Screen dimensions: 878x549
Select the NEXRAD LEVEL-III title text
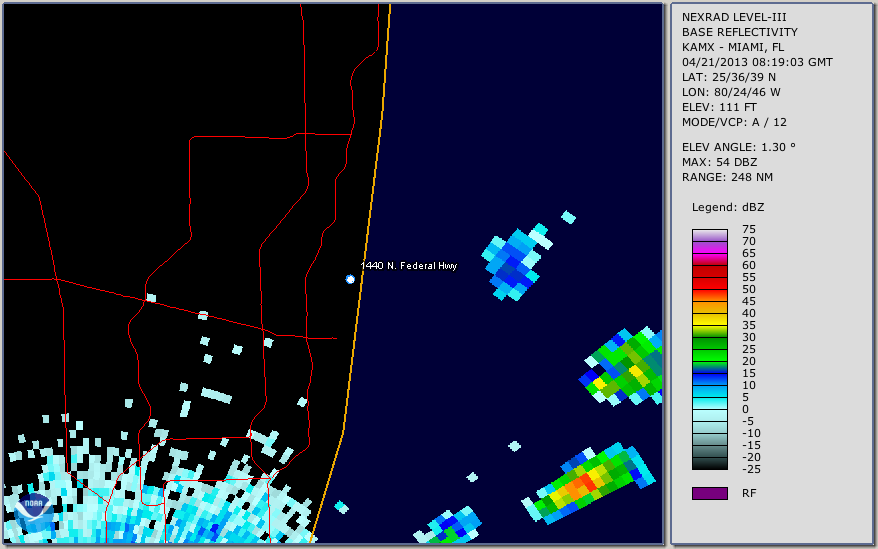pos(734,17)
